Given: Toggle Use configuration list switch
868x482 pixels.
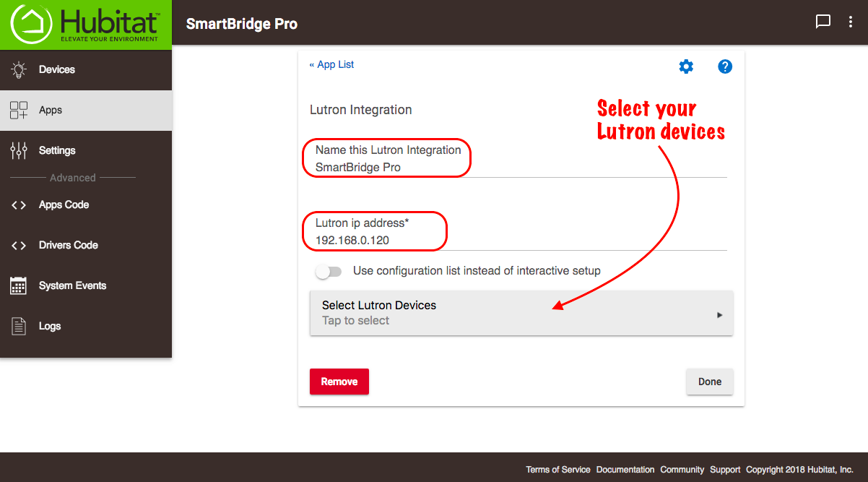Looking at the screenshot, I should click(328, 272).
